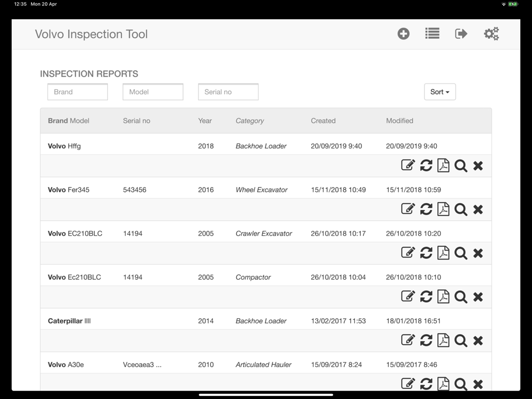
Task: Focus the Model filter field
Action: [x=153, y=92]
